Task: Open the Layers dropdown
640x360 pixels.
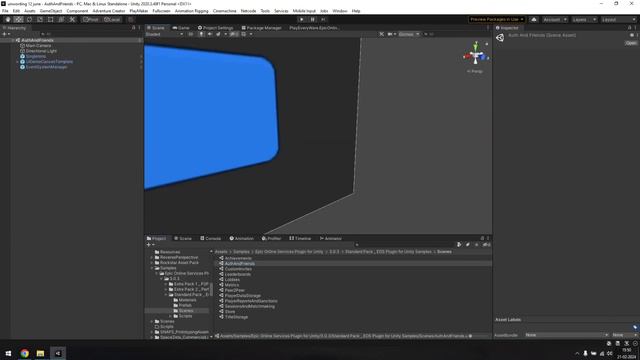Action: [x=583, y=19]
